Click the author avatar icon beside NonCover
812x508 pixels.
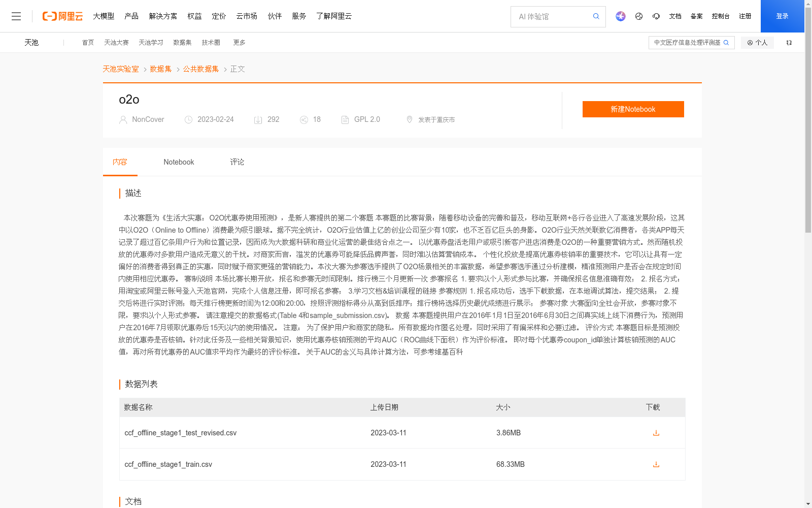click(x=123, y=120)
